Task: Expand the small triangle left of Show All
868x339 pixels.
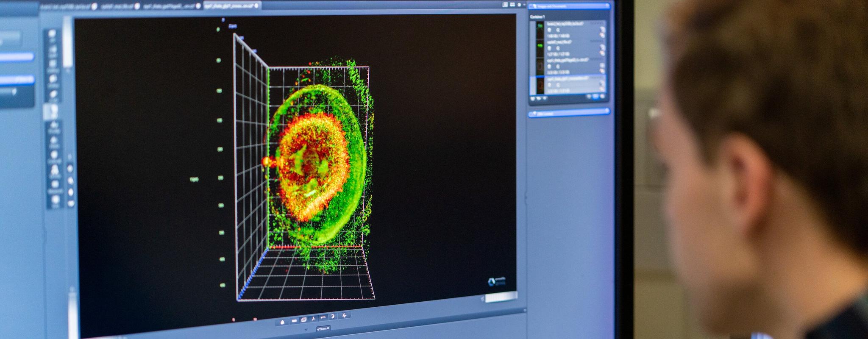Action: pyautogui.click(x=306, y=329)
